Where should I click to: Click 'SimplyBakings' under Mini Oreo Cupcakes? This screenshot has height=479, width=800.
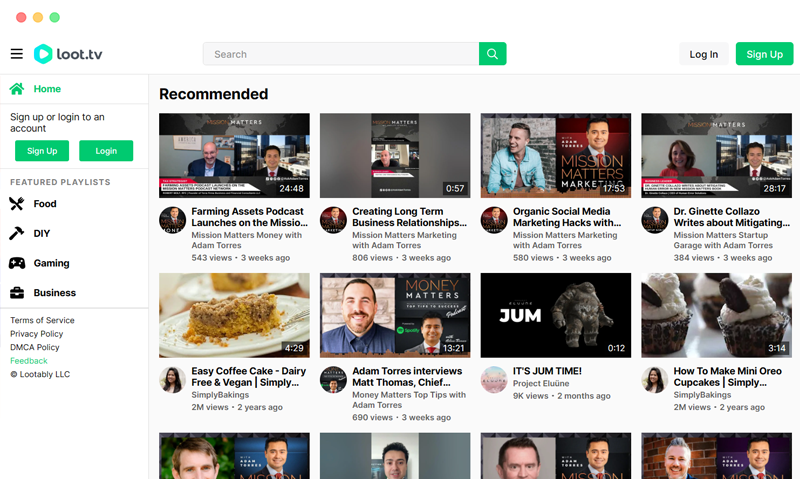click(702, 395)
